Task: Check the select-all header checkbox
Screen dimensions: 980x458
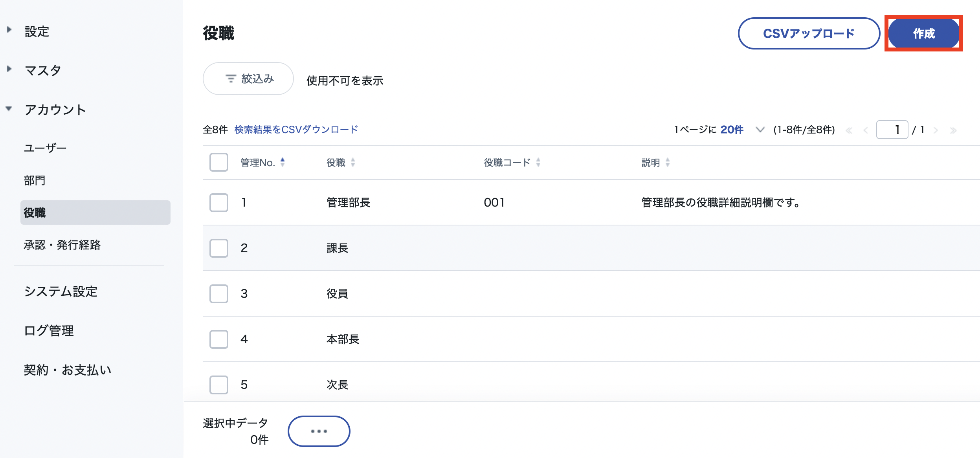Action: point(219,162)
